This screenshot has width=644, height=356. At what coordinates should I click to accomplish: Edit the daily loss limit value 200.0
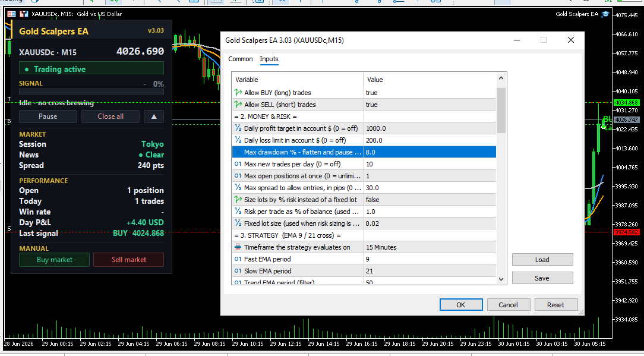[430, 140]
